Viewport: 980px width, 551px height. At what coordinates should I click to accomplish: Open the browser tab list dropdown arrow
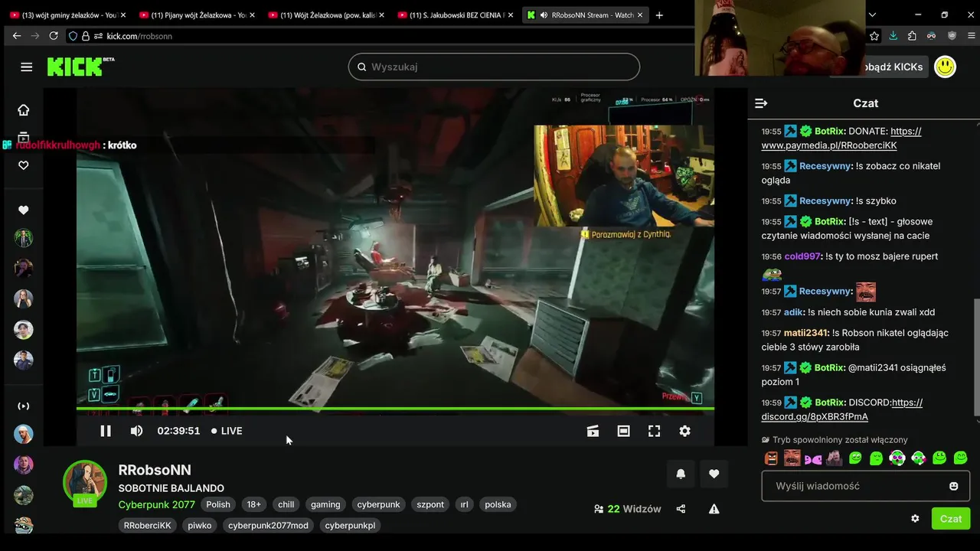tap(872, 15)
